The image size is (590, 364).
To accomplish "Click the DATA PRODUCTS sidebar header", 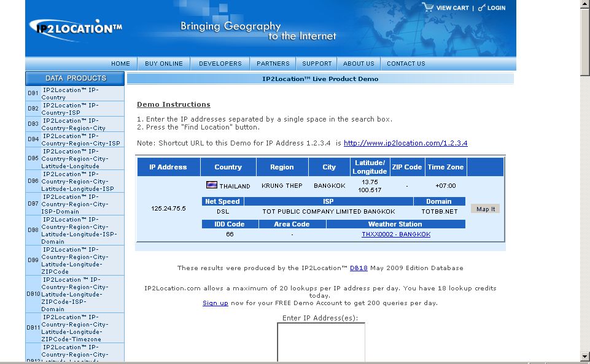I will coord(75,78).
